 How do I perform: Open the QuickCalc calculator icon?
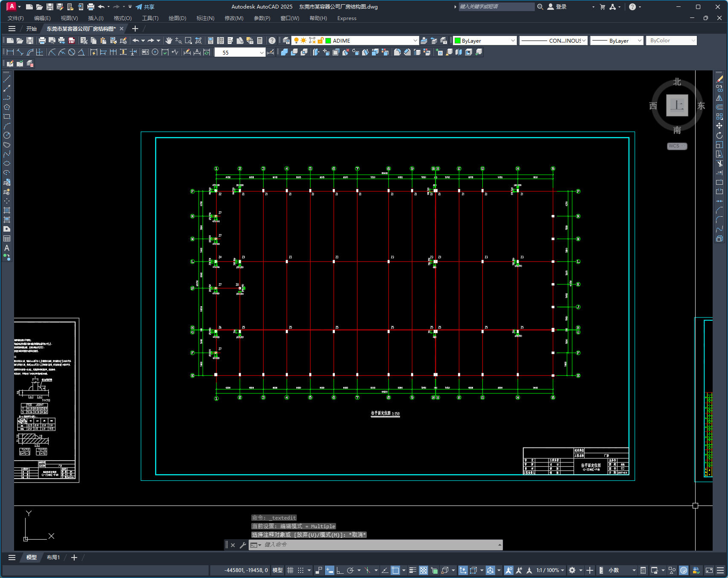coord(260,41)
